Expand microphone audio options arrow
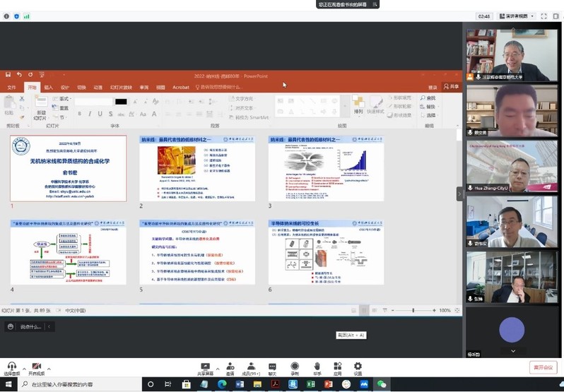Viewport: 564px width, 392px height. point(23,369)
